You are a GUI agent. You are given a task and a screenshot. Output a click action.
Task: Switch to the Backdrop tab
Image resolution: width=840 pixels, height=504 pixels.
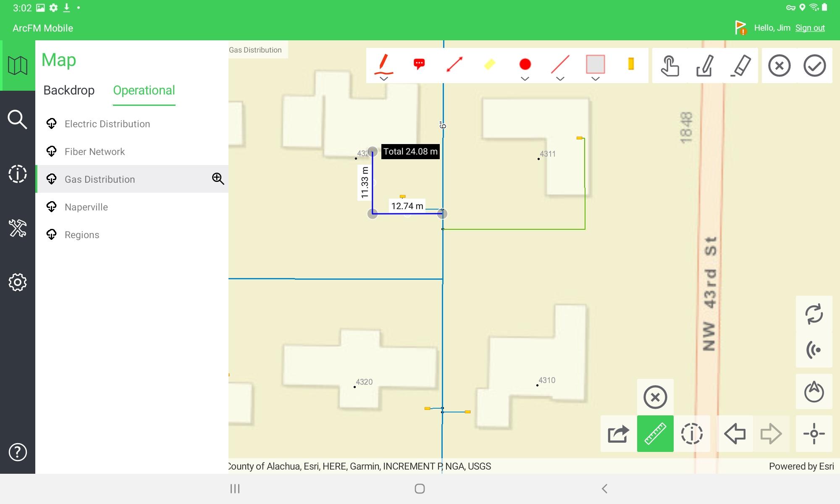[x=69, y=90]
